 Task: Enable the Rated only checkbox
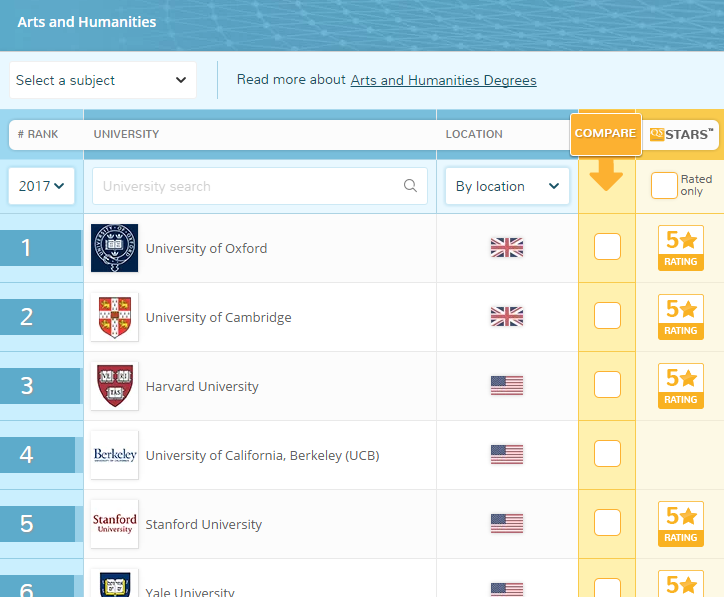pos(664,186)
